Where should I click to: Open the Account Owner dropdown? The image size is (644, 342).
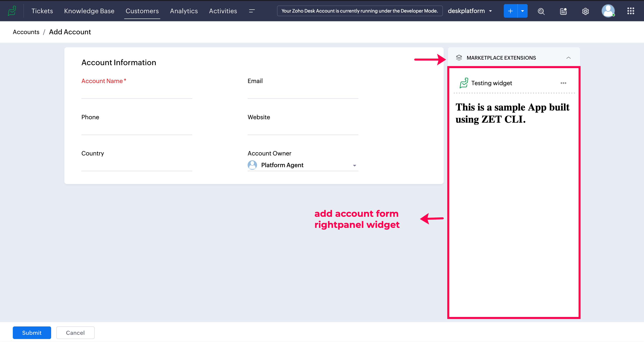pos(303,165)
